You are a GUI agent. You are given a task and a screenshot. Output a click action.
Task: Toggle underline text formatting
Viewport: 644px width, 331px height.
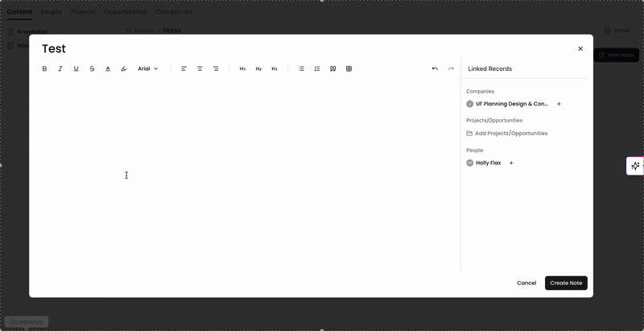pos(76,68)
